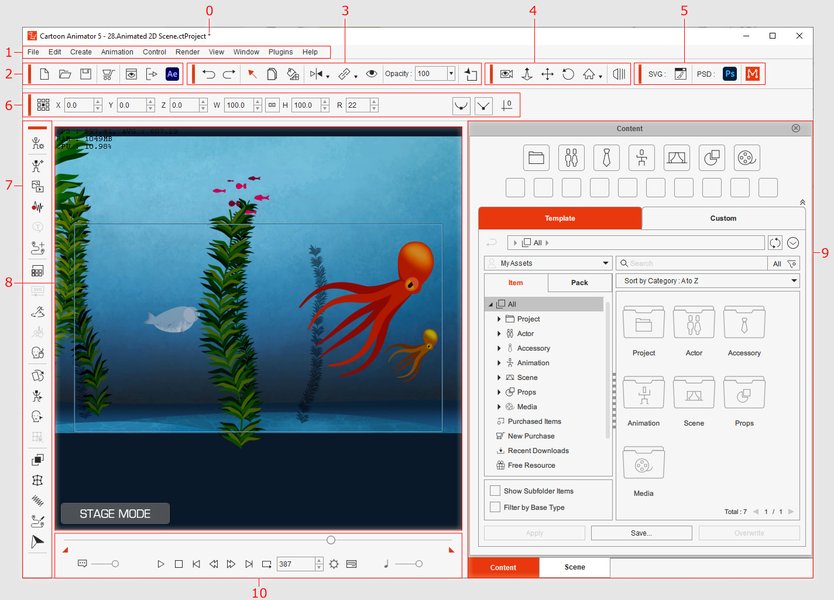Select the Pan camera tool

[547, 74]
